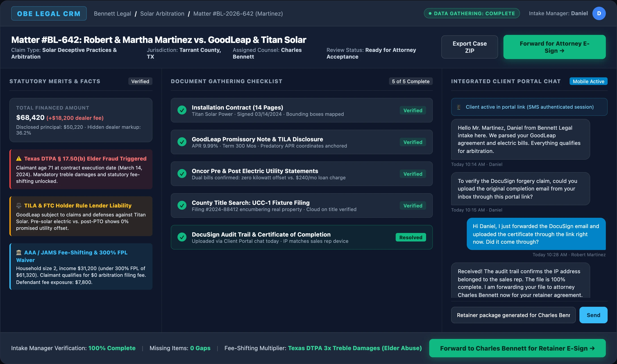Click Forward to Charles Bennett for Retainer E-Sign
This screenshot has height=364, width=617.
click(x=517, y=348)
